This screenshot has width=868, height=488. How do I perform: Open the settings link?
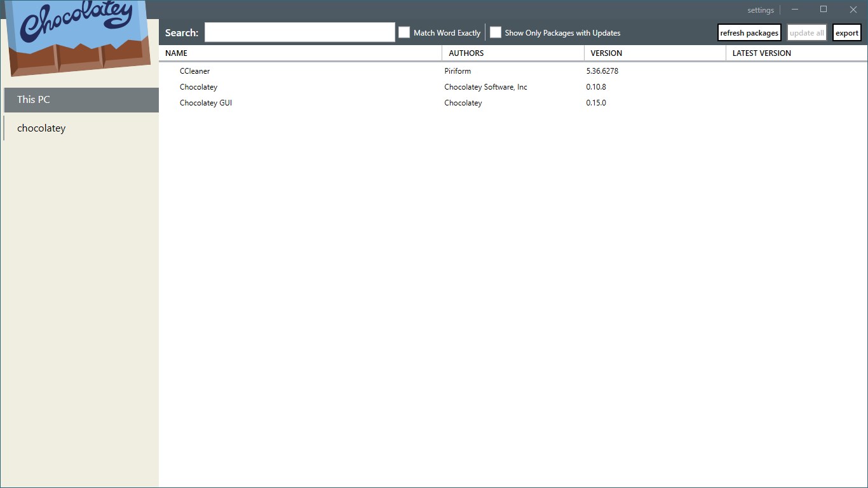(x=761, y=10)
